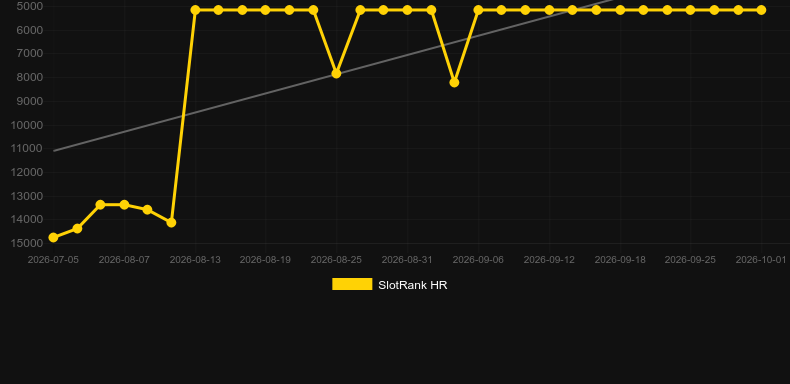
Task: Click the data point above the 2026-09-25 label
Action: (x=691, y=10)
